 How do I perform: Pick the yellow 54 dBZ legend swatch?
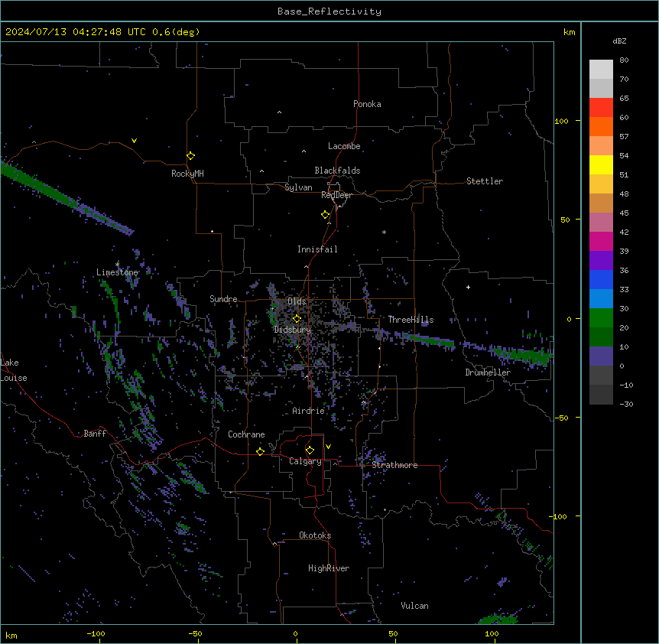pos(601,164)
